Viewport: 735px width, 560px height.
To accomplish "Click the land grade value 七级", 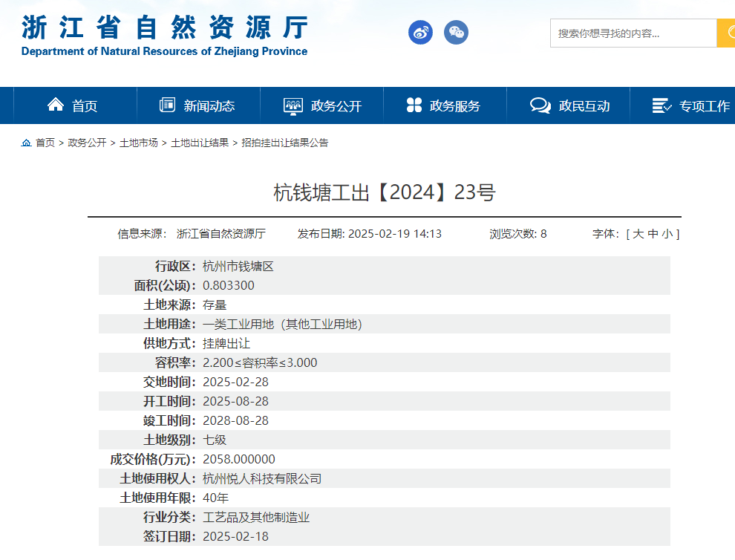I will pyautogui.click(x=215, y=440).
